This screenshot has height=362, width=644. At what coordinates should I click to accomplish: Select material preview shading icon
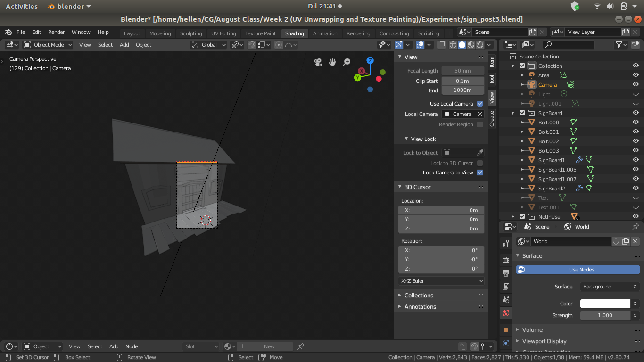(471, 45)
